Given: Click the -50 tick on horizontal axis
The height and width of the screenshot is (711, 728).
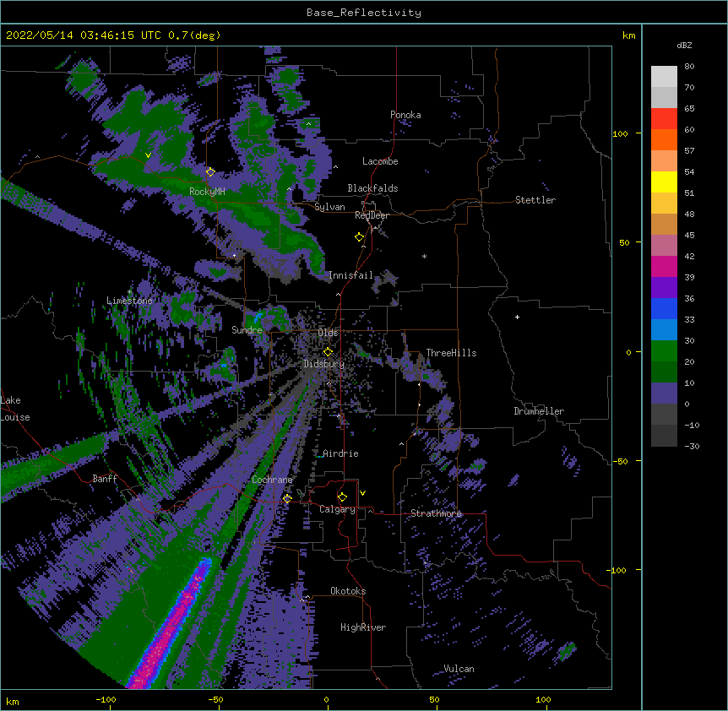Looking at the screenshot, I should click(215, 699).
